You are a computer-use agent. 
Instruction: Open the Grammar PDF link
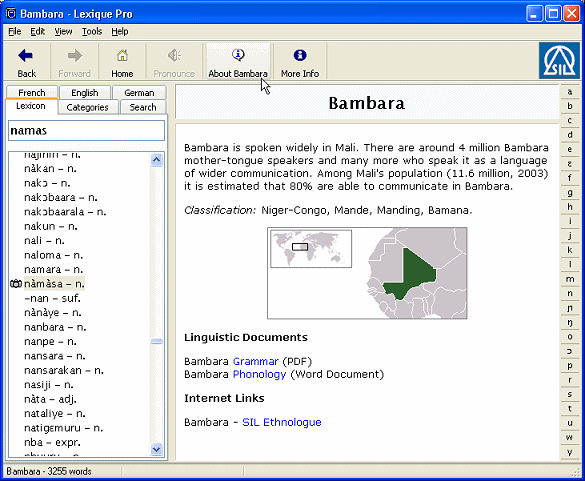click(256, 362)
